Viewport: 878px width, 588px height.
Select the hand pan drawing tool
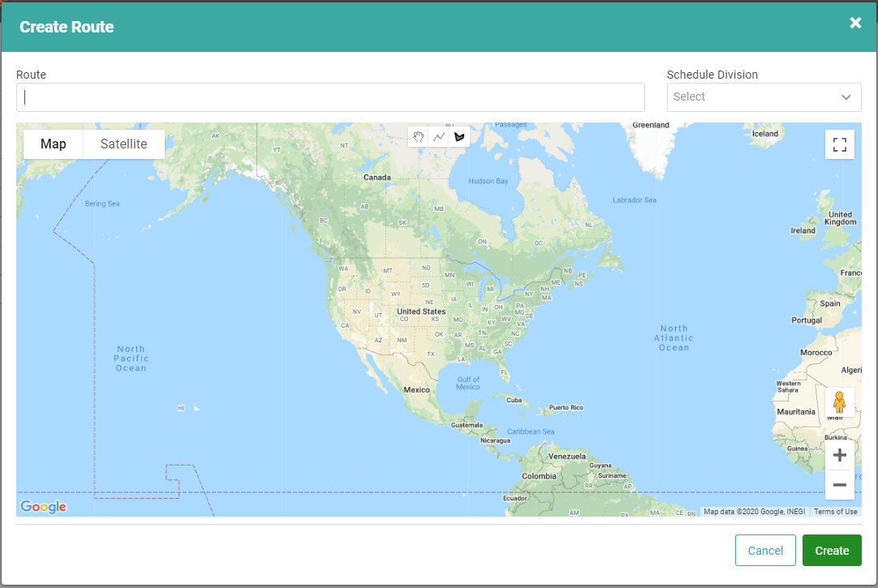(418, 136)
